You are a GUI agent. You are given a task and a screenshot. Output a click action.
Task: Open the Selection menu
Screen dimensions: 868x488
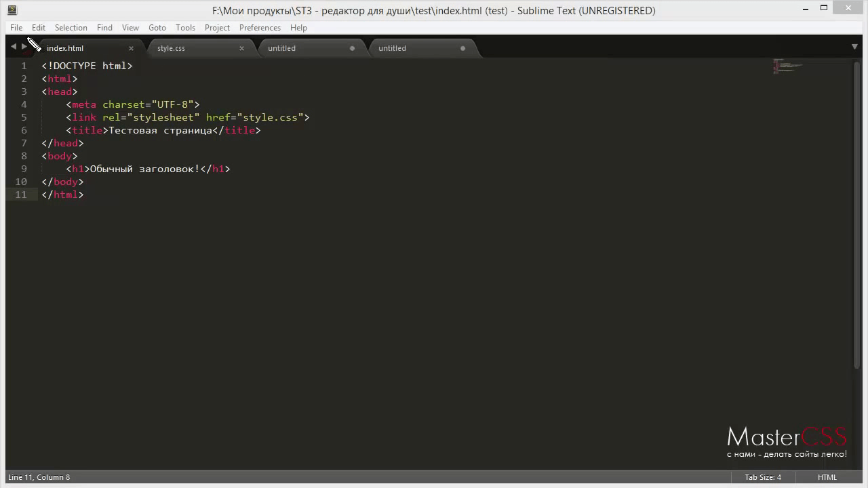71,28
